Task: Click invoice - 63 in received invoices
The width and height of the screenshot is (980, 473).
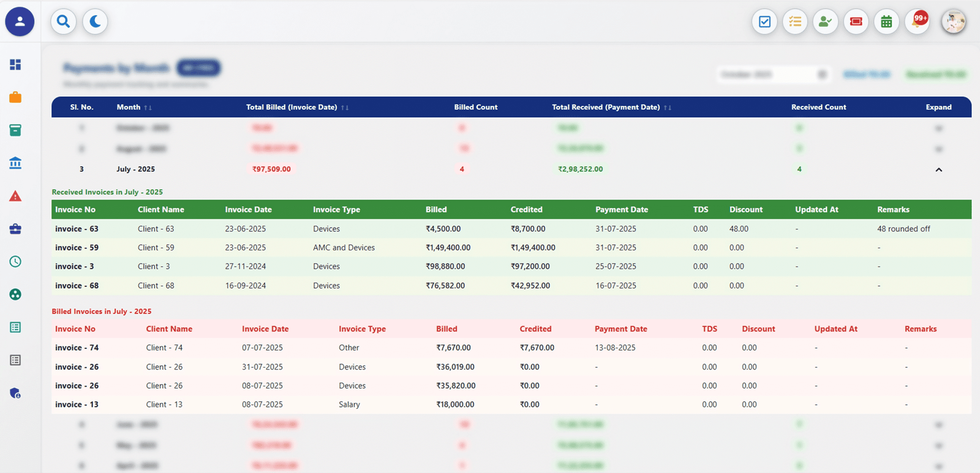Action: (x=77, y=229)
